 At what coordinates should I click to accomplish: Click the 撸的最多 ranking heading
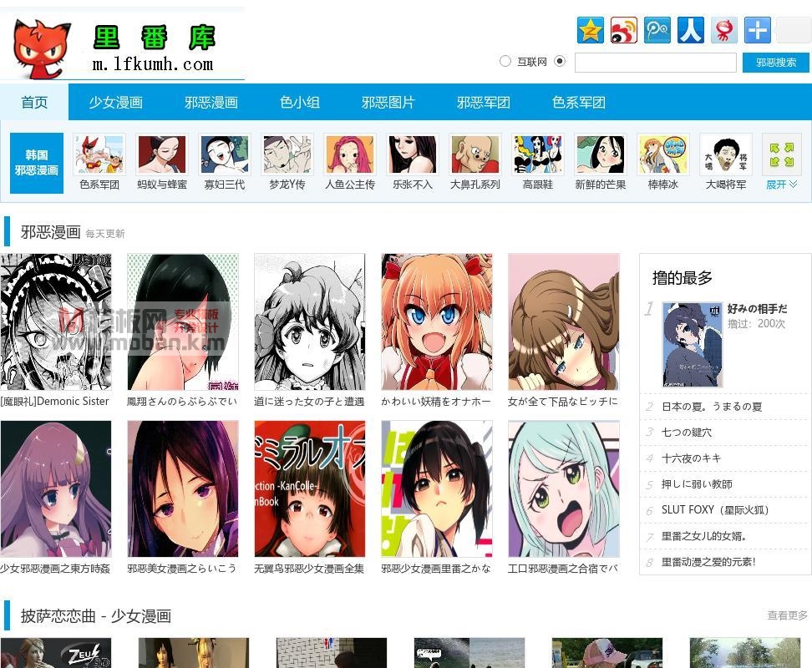(x=682, y=278)
